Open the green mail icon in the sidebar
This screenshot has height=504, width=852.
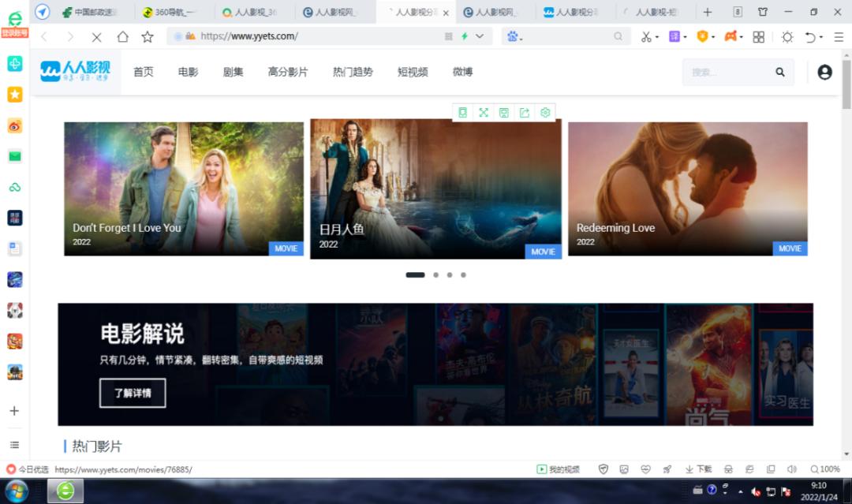15,156
